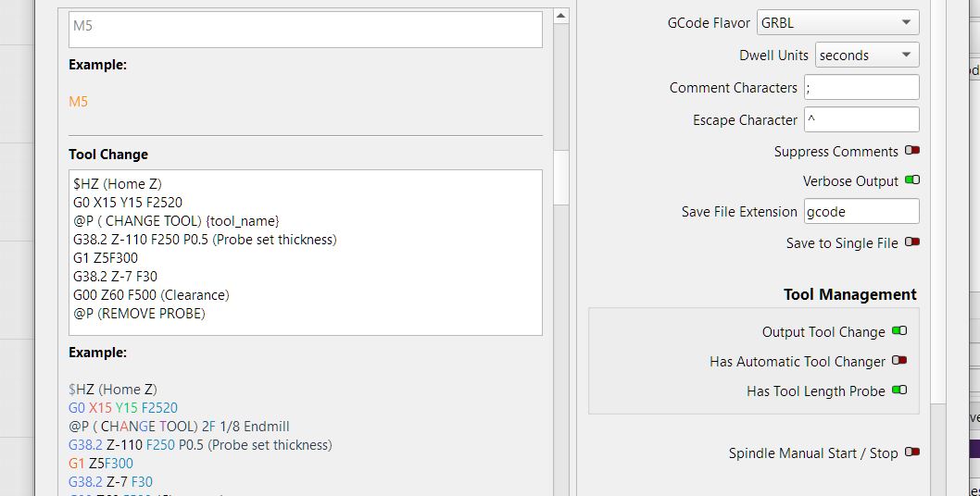Image resolution: width=980 pixels, height=496 pixels.
Task: Disable the Verbose Output switch
Action: (x=912, y=180)
